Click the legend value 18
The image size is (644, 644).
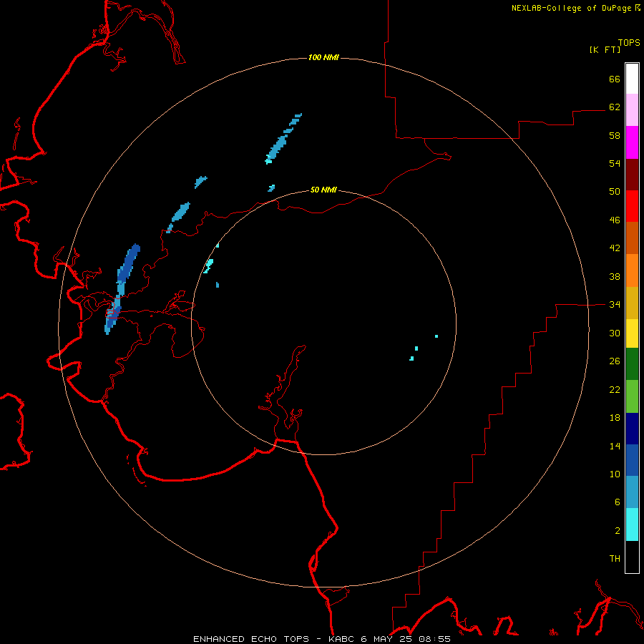pos(615,418)
